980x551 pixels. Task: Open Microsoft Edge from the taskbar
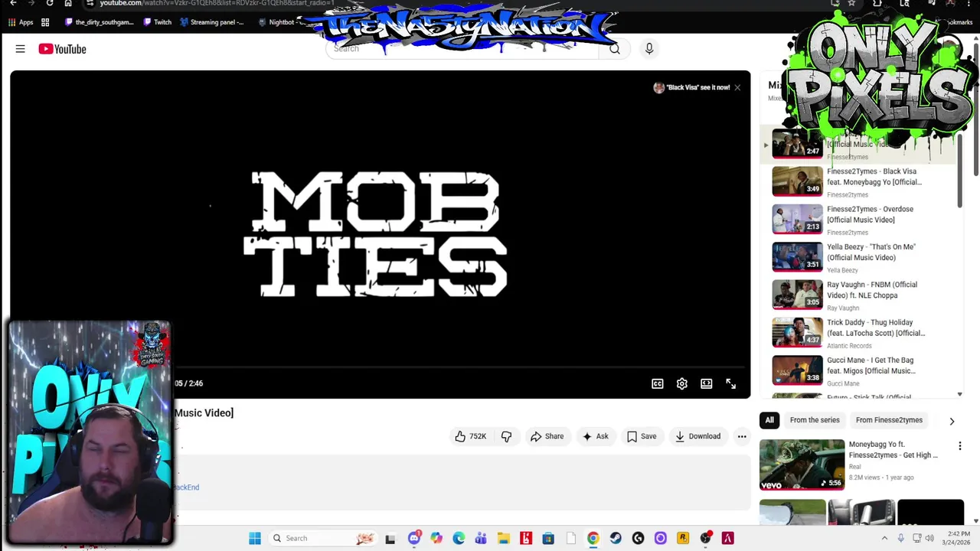point(459,539)
